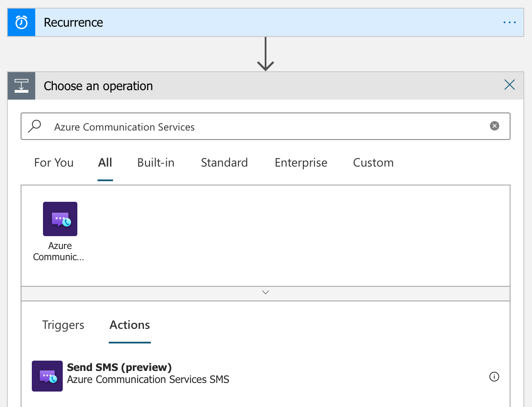532x407 pixels.
Task: Open the For You tab
Action: [53, 163]
